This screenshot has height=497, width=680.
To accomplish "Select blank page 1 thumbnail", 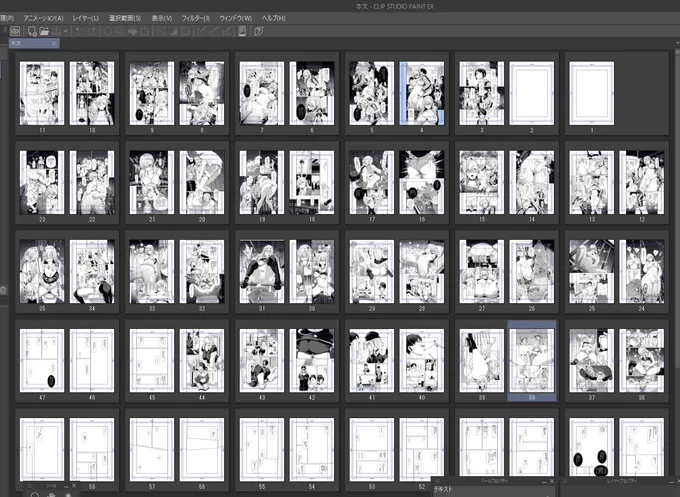I will click(x=592, y=93).
